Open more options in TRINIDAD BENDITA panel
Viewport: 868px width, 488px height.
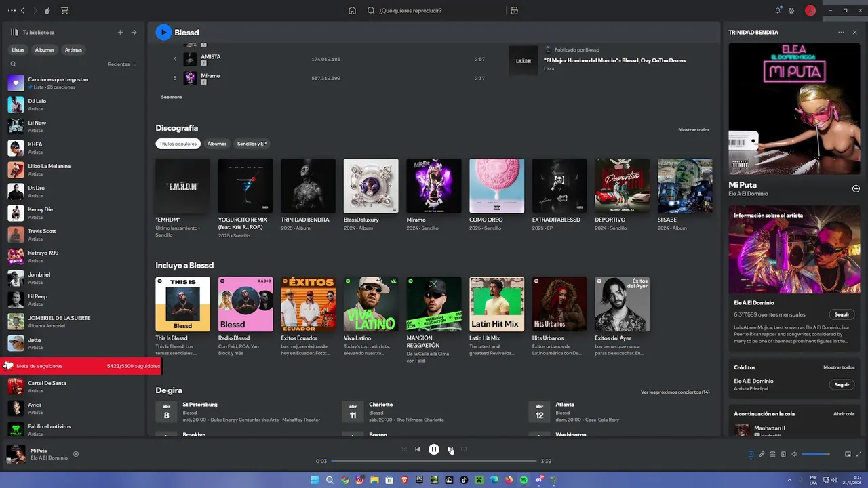[841, 32]
